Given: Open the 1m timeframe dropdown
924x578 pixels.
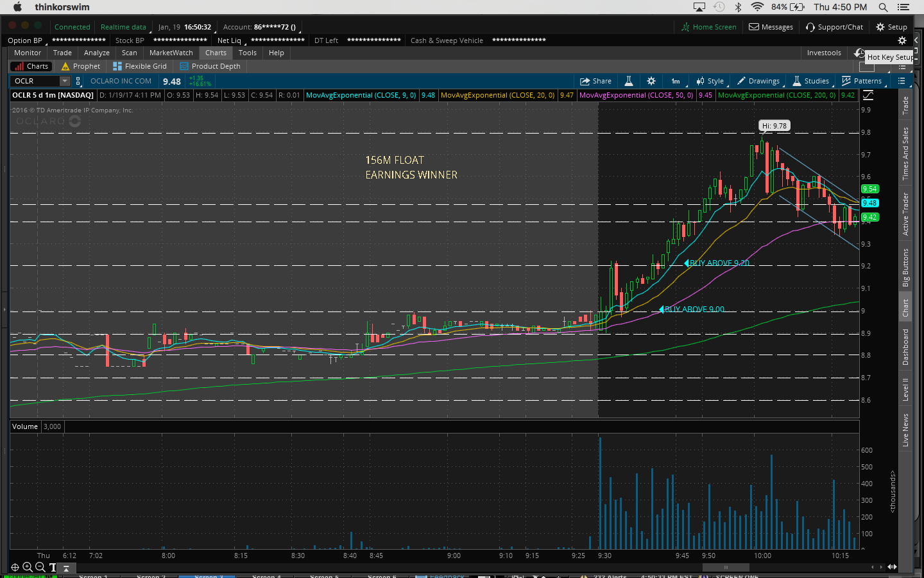Looking at the screenshot, I should click(676, 81).
